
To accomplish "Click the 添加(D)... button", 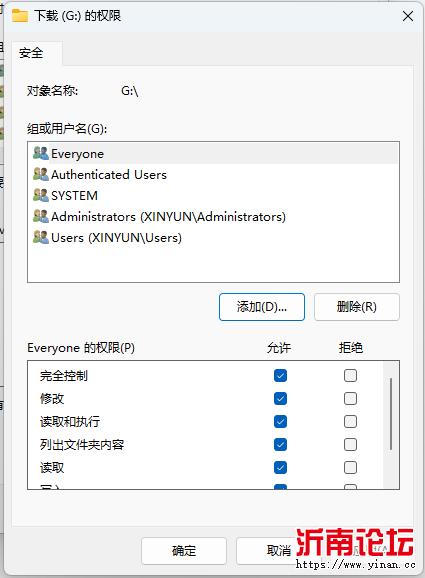I will (262, 307).
